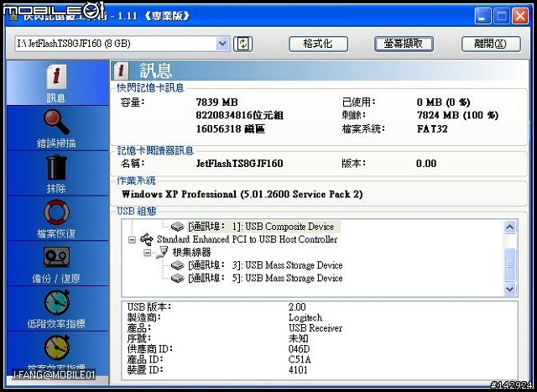
Task: Select port 3 USB Mass Storage Device row
Action: pyautogui.click(x=265, y=265)
